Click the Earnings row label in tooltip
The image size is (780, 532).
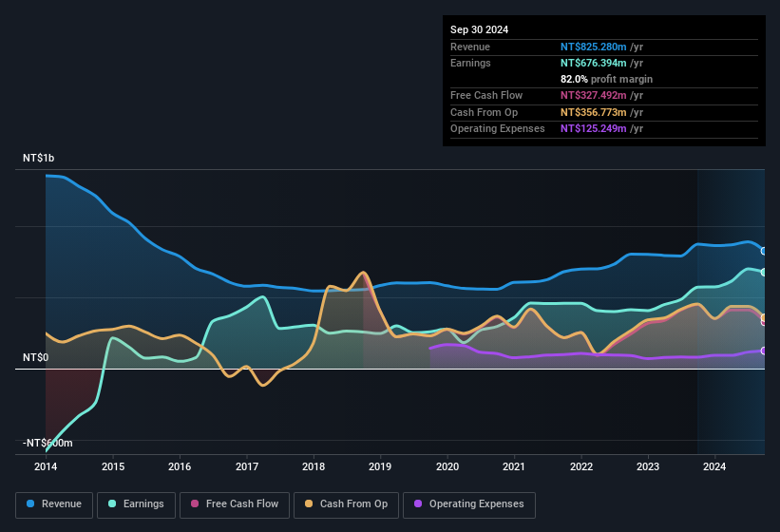[x=470, y=63]
